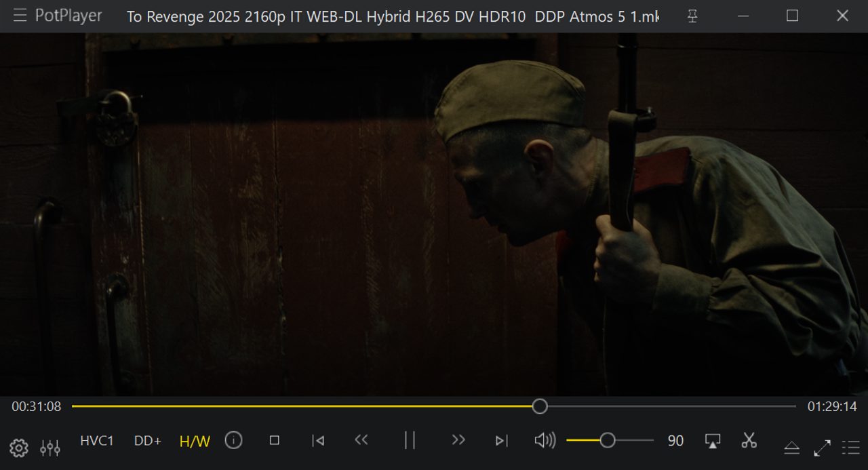This screenshot has height=470, width=868.
Task: Click the volume slider knob
Action: pyautogui.click(x=608, y=440)
